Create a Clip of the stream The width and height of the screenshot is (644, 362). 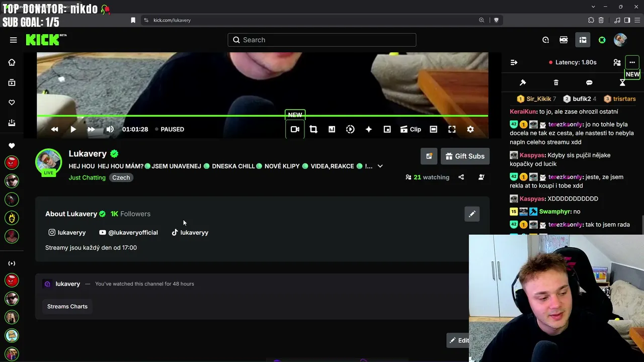click(411, 129)
